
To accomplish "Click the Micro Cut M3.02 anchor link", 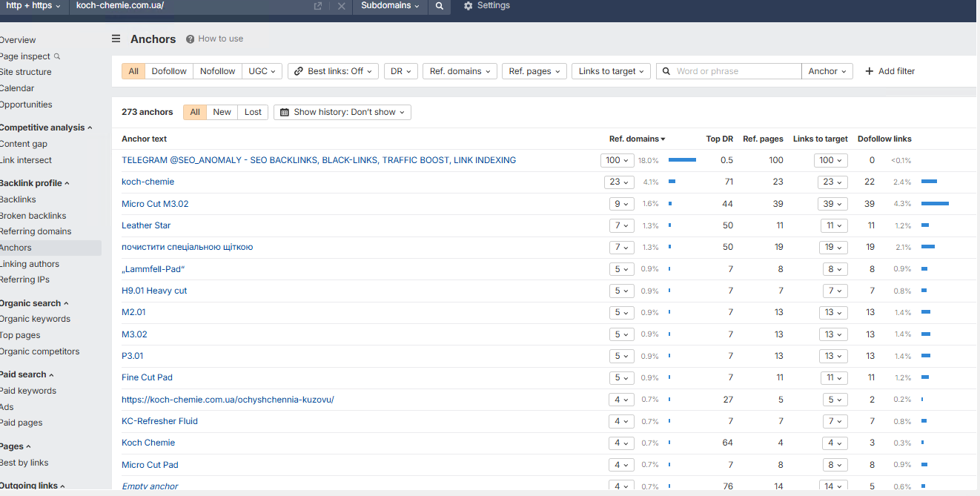I will (155, 204).
